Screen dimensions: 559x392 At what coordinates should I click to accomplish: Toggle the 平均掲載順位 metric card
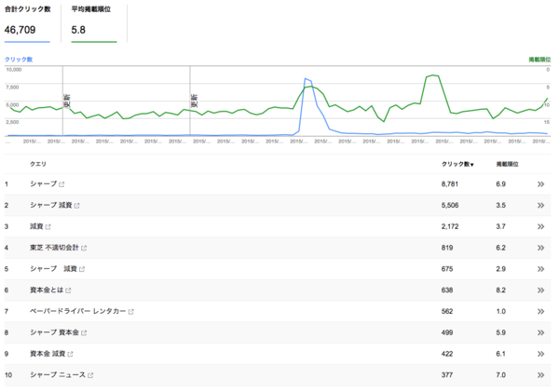[x=94, y=23]
